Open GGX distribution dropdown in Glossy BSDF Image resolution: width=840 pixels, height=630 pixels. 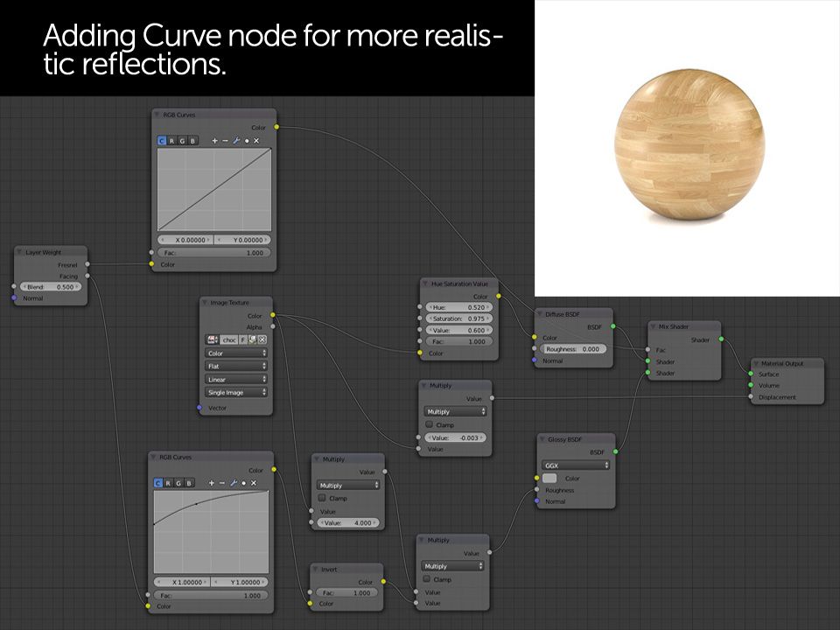tap(577, 465)
